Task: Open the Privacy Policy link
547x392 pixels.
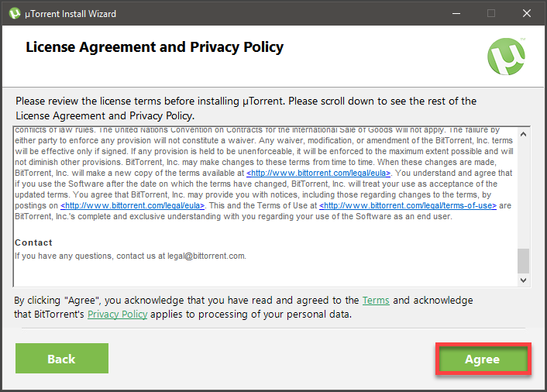Action: point(118,314)
